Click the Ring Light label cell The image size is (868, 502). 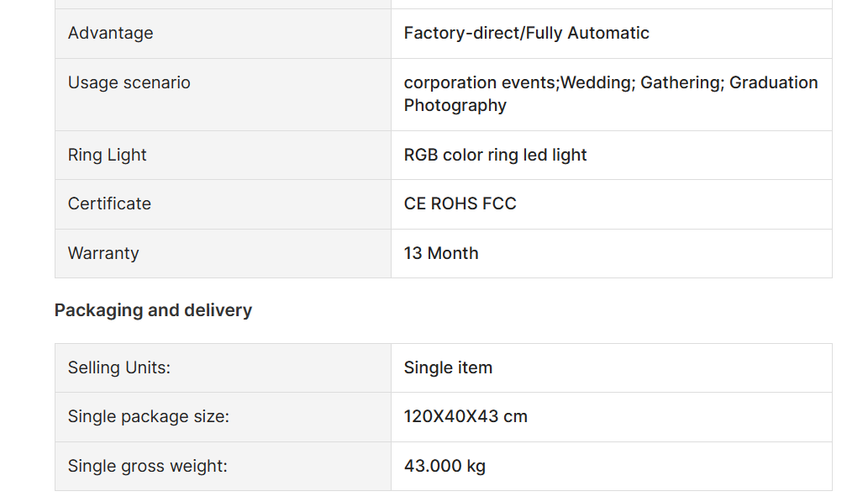pos(223,156)
